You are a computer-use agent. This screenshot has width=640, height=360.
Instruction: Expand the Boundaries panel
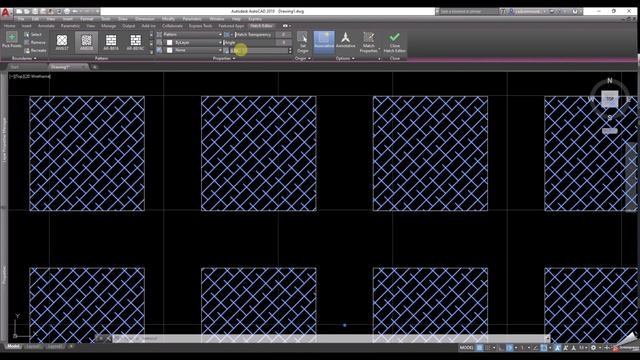24,59
